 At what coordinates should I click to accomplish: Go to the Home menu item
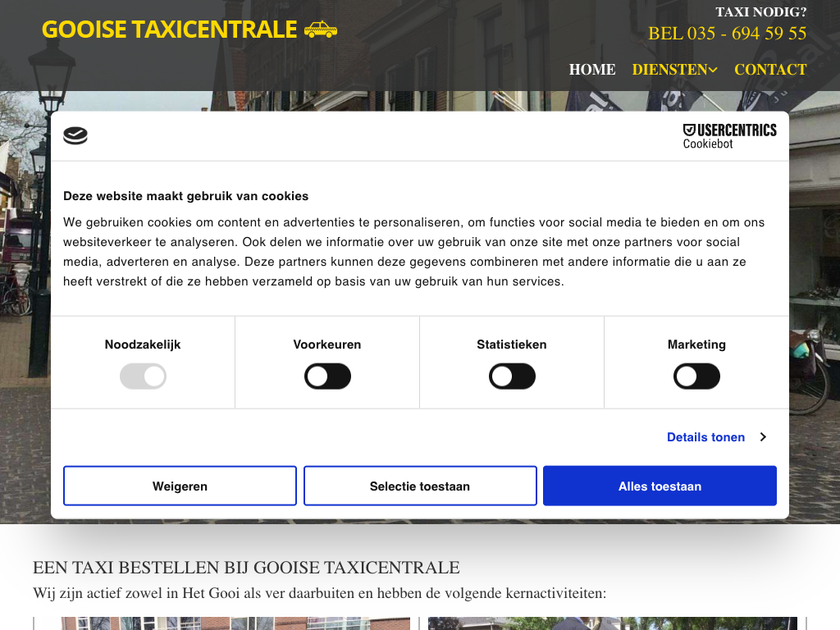tap(592, 70)
